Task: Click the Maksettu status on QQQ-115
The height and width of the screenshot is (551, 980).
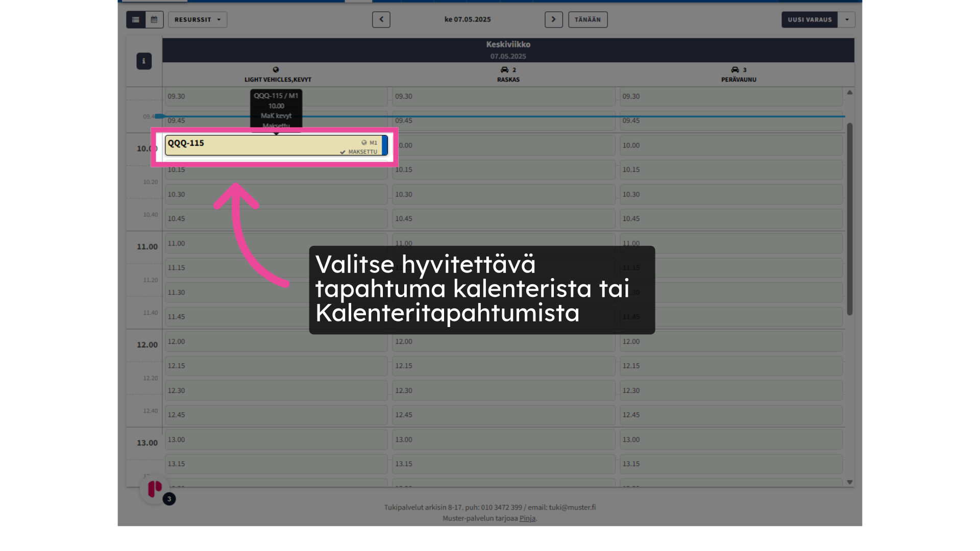Action: pyautogui.click(x=359, y=152)
